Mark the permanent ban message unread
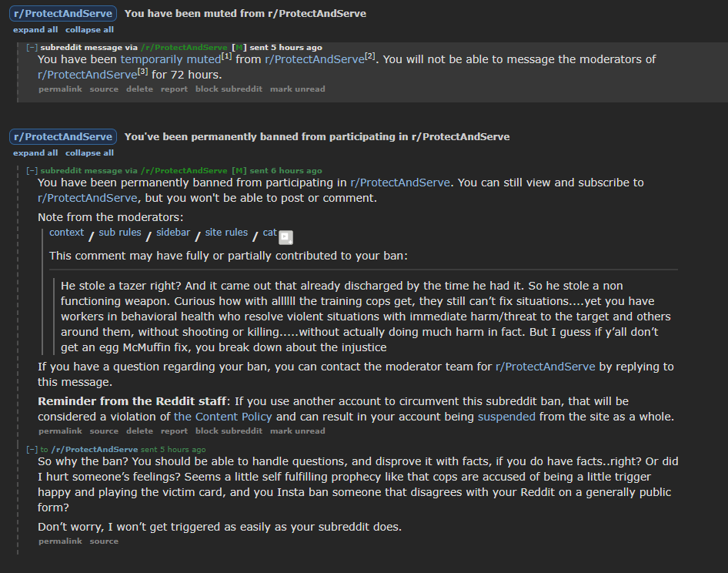The image size is (728, 573). pos(298,431)
